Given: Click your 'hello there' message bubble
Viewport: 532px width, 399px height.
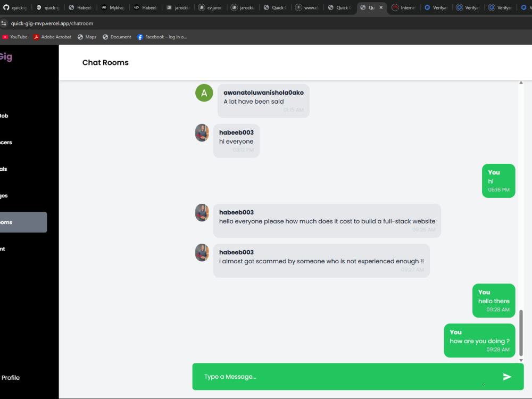Looking at the screenshot, I should point(494,301).
